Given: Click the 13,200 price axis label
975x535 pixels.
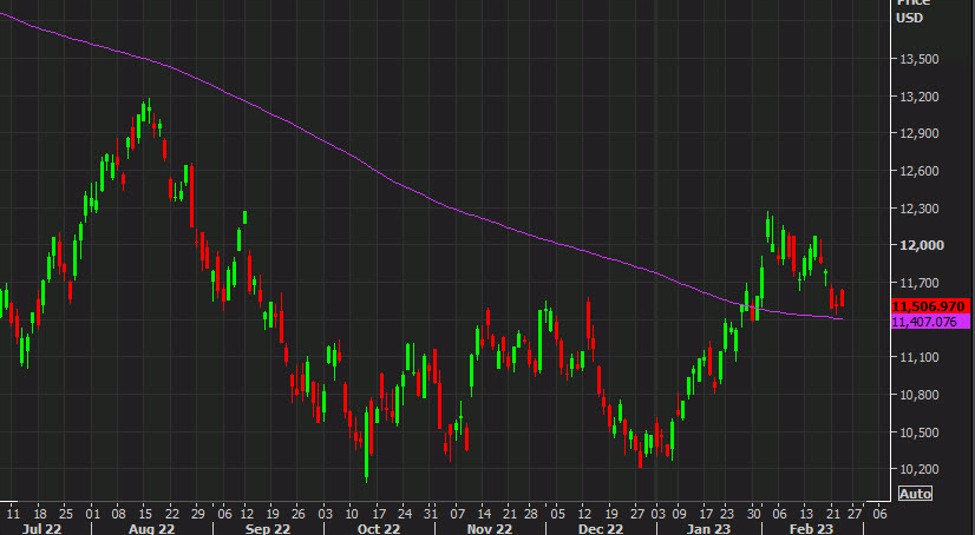Looking at the screenshot, I should click(x=919, y=96).
